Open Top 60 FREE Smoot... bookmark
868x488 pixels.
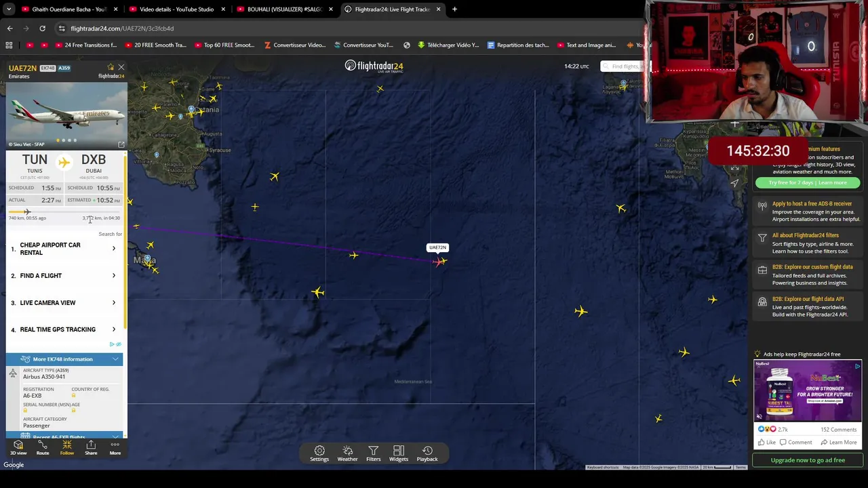224,45
